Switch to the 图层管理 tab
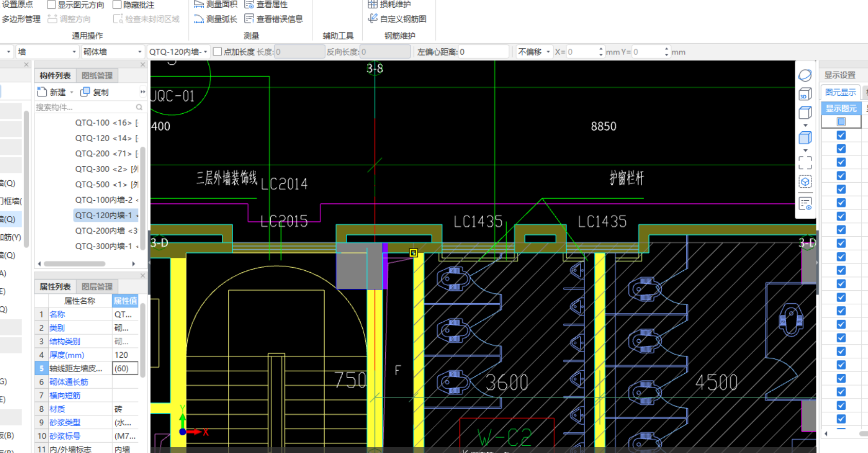The width and height of the screenshot is (868, 453). tap(97, 287)
